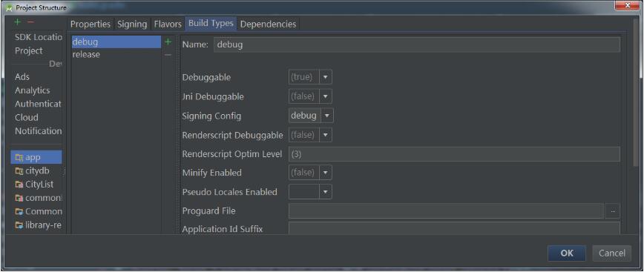Browse for Proguard File ellipsis button

point(612,211)
